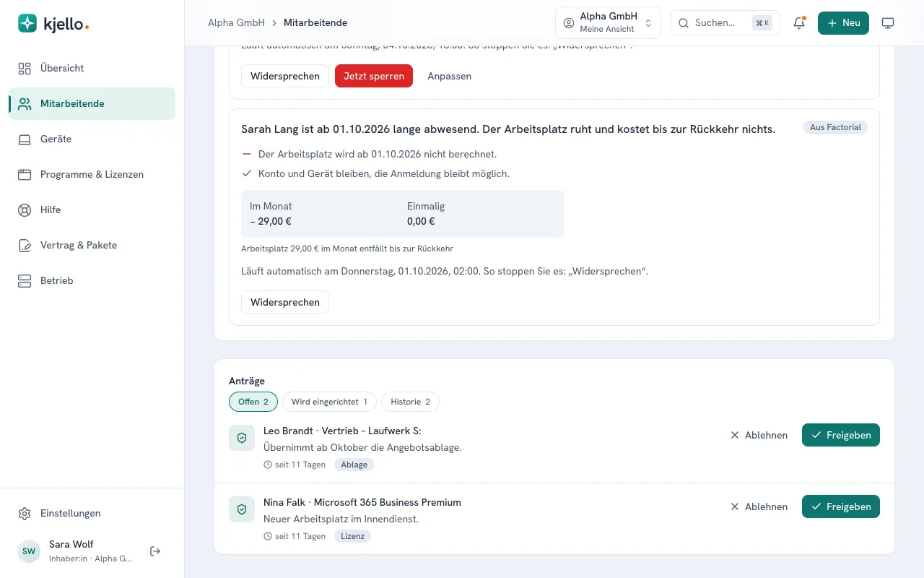Click the Geräte laptop icon
924x578 pixels.
[x=25, y=139]
